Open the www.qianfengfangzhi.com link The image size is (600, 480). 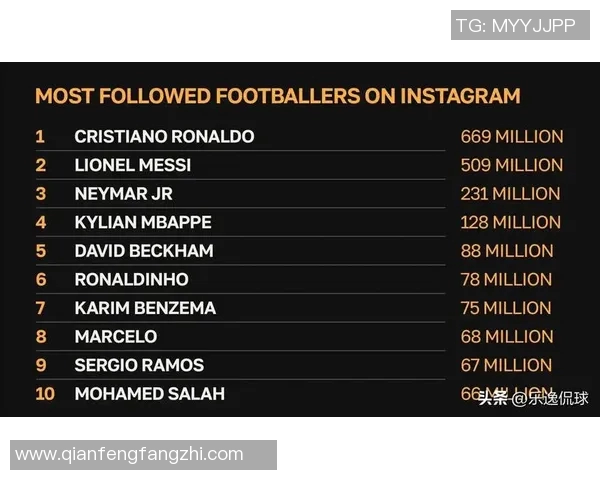(129, 454)
